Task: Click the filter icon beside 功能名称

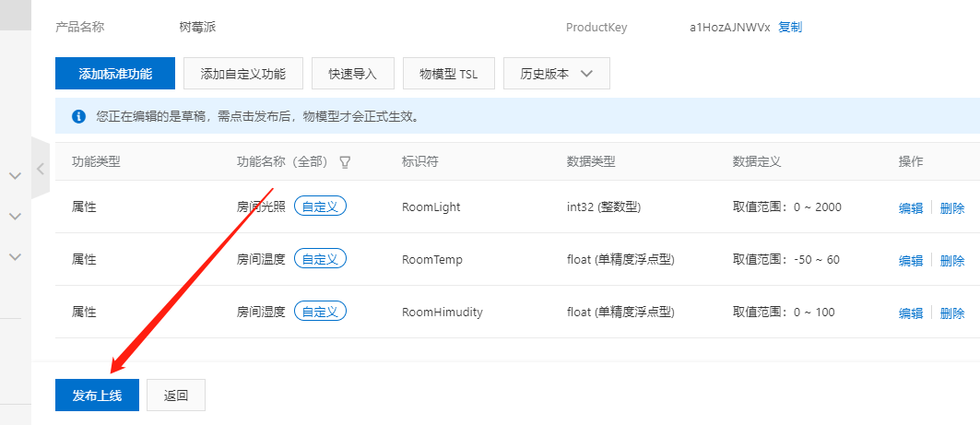Action: [x=346, y=162]
